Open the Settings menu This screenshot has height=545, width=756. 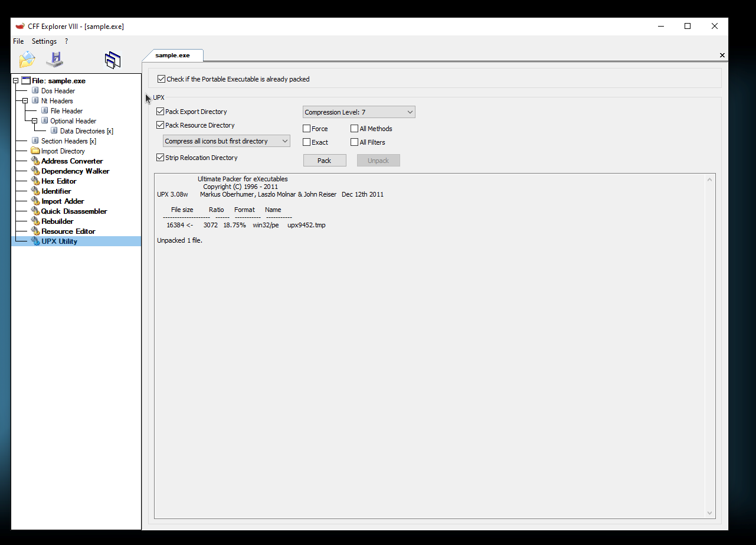44,41
